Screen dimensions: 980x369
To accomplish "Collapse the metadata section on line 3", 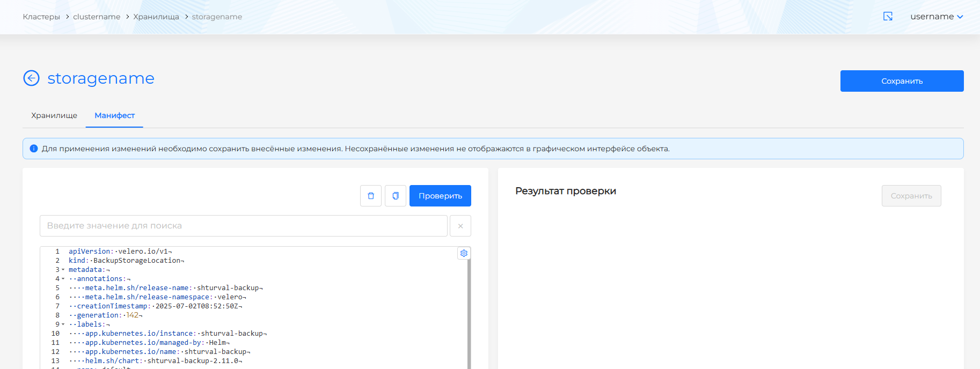I will click(63, 270).
